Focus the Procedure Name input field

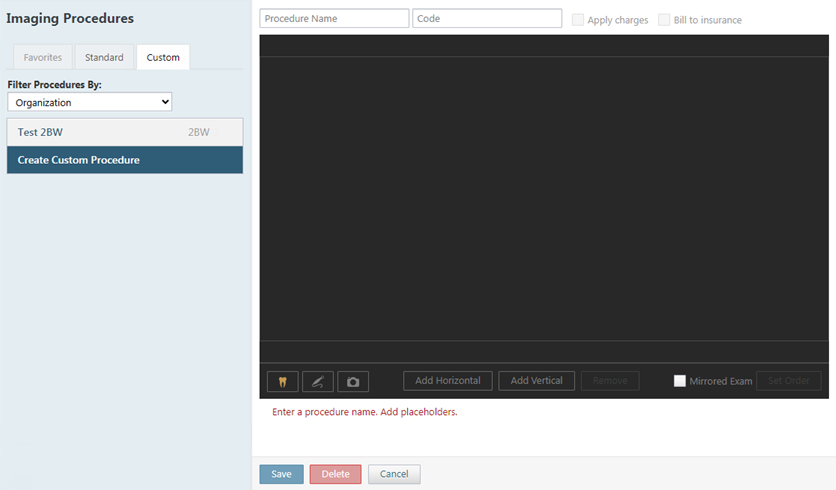point(334,18)
